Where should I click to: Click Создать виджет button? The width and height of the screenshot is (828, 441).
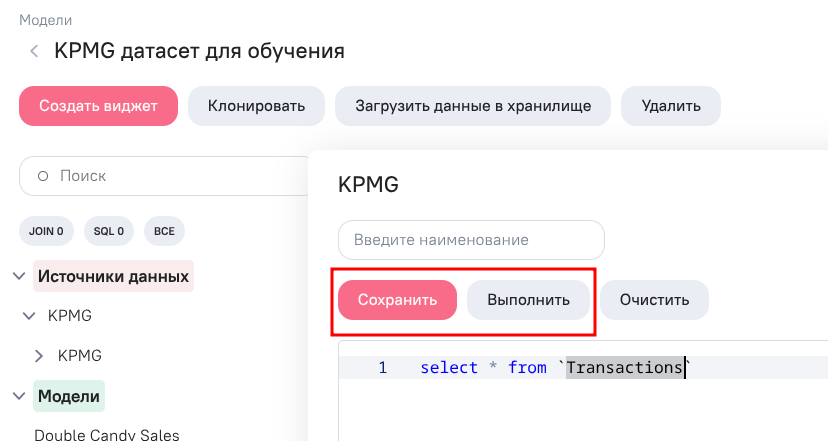point(98,106)
